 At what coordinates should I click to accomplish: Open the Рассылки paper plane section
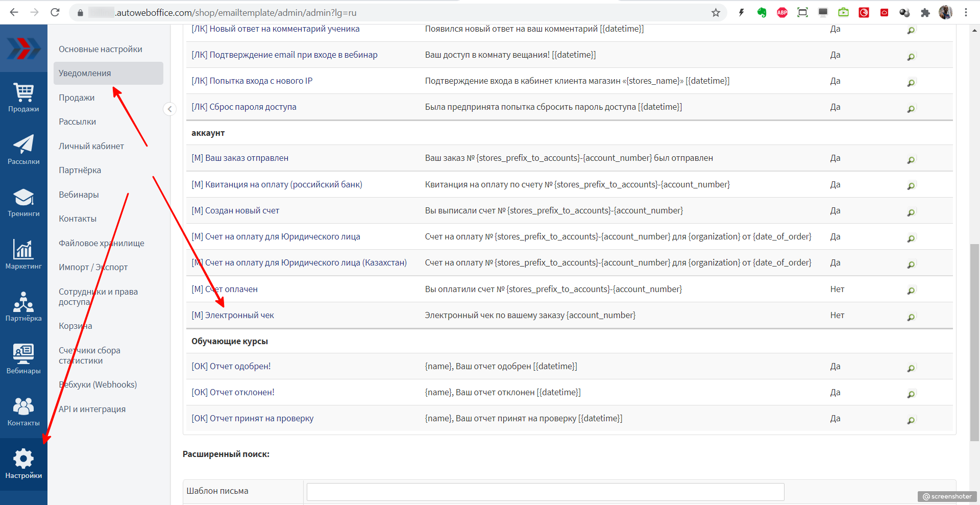23,150
